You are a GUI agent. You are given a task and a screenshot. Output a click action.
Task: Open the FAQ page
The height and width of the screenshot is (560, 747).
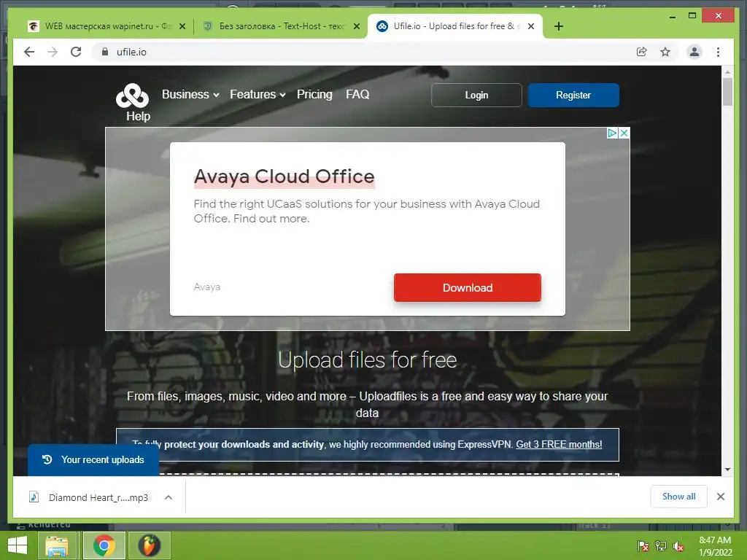[x=357, y=94]
